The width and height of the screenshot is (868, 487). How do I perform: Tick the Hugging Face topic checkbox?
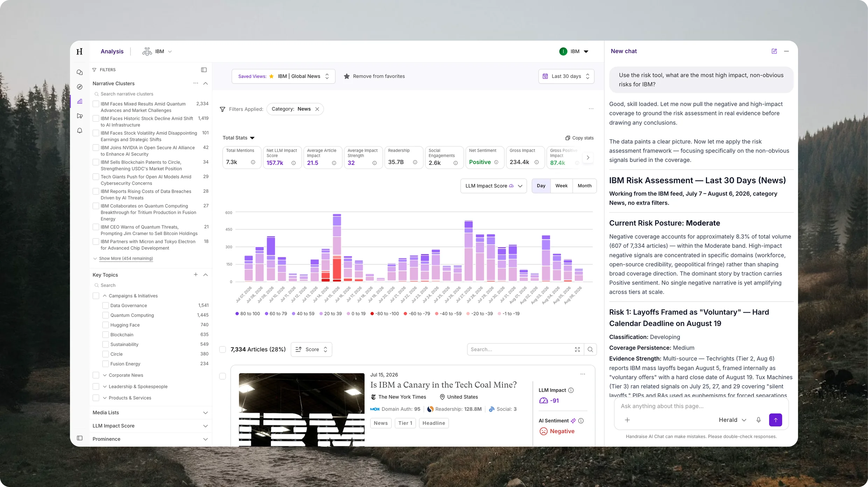tap(105, 325)
